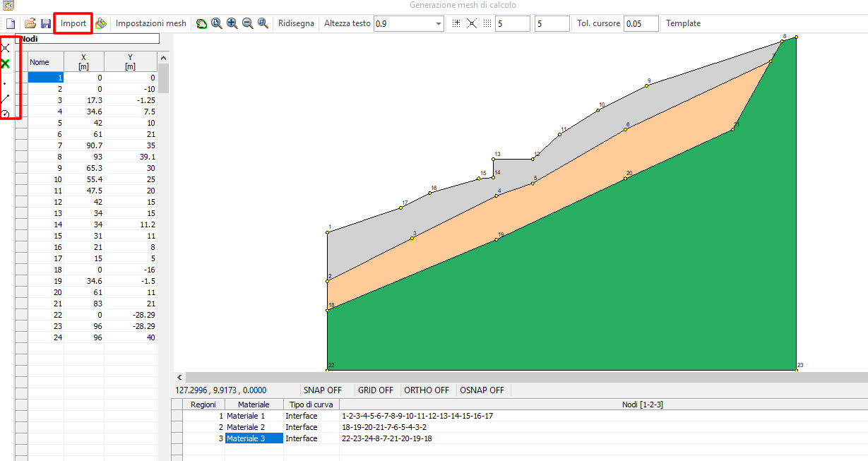Select Materiale 2 cell in regions table

(x=254, y=427)
